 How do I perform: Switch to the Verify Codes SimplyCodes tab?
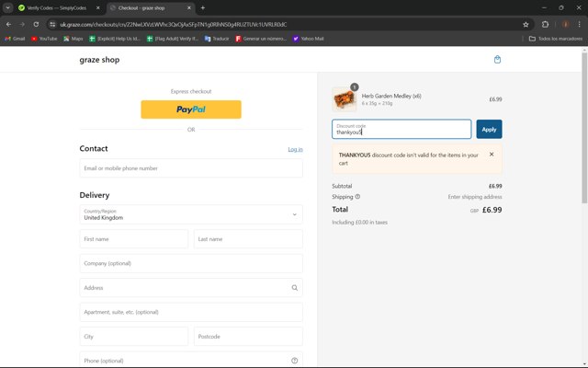pos(56,7)
